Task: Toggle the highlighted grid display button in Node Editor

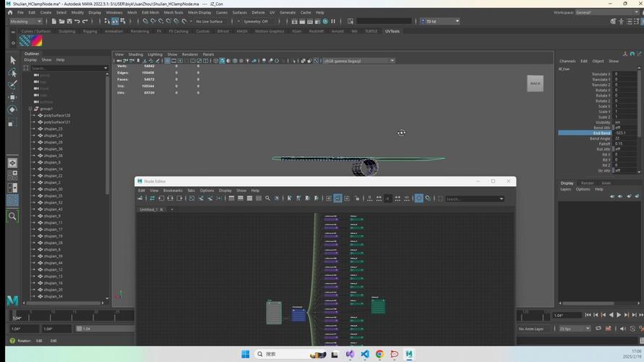Action: [x=419, y=198]
